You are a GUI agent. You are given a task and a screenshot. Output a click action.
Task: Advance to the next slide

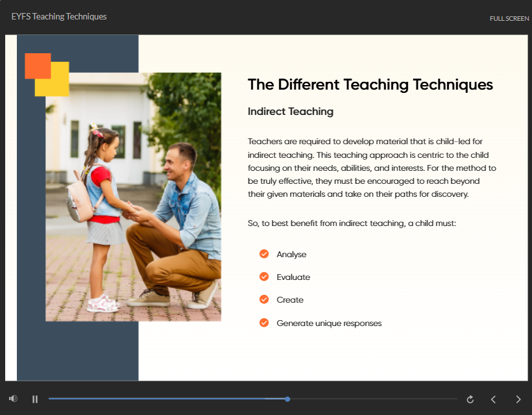click(518, 399)
